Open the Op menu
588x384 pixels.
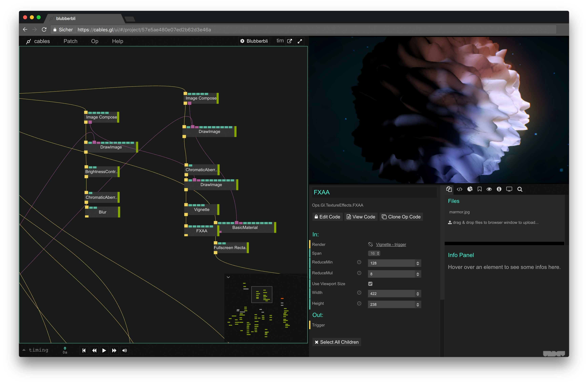click(95, 41)
